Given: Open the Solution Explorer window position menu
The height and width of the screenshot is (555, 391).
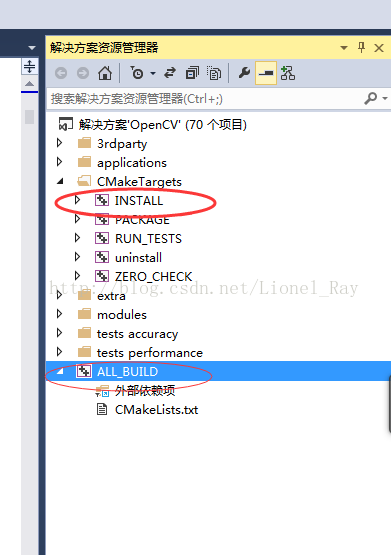Looking at the screenshot, I should coord(344,48).
